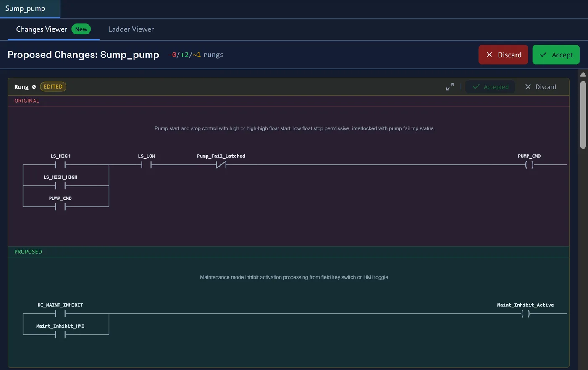Viewport: 588px width, 370px height.
Task: Select the LS_HIGH_HIGH contact
Action: click(x=60, y=186)
